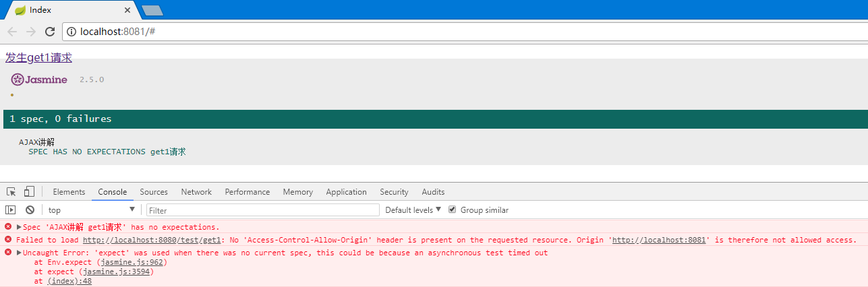Open the 'top' context dropdown
868x287 pixels.
(x=92, y=210)
